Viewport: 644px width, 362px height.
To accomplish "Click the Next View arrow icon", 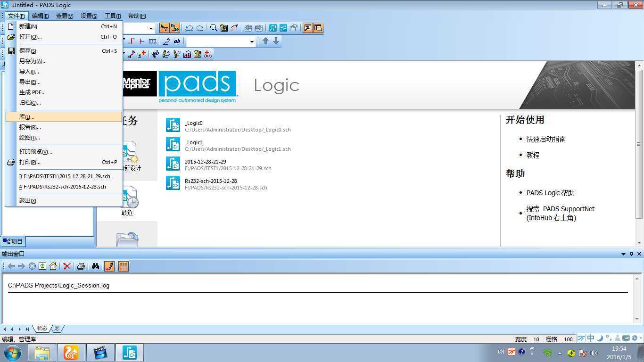I will tap(258, 28).
